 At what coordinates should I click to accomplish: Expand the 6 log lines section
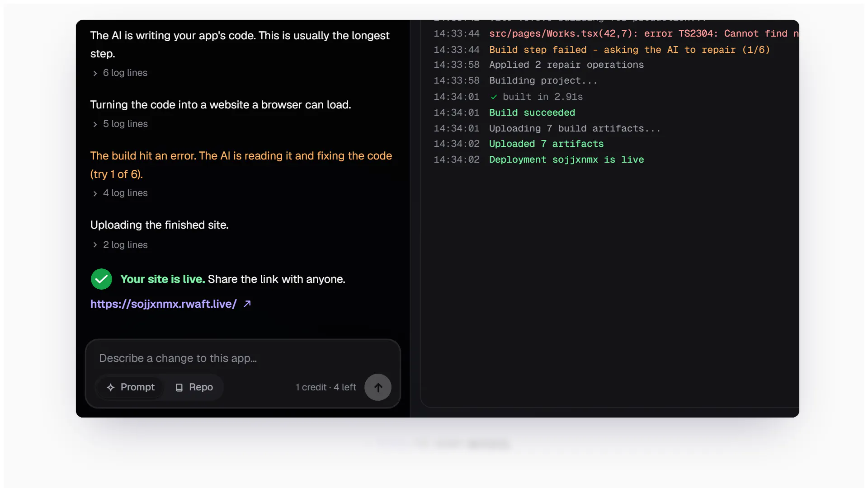click(120, 73)
